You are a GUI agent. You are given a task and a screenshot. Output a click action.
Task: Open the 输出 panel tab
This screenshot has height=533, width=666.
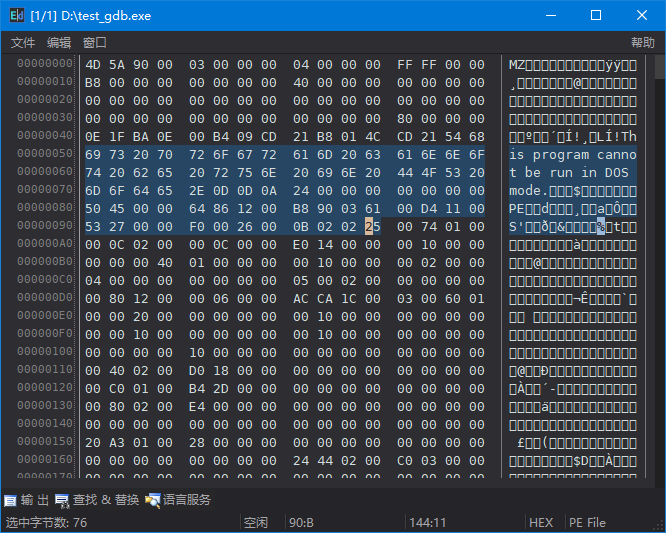[x=34, y=500]
